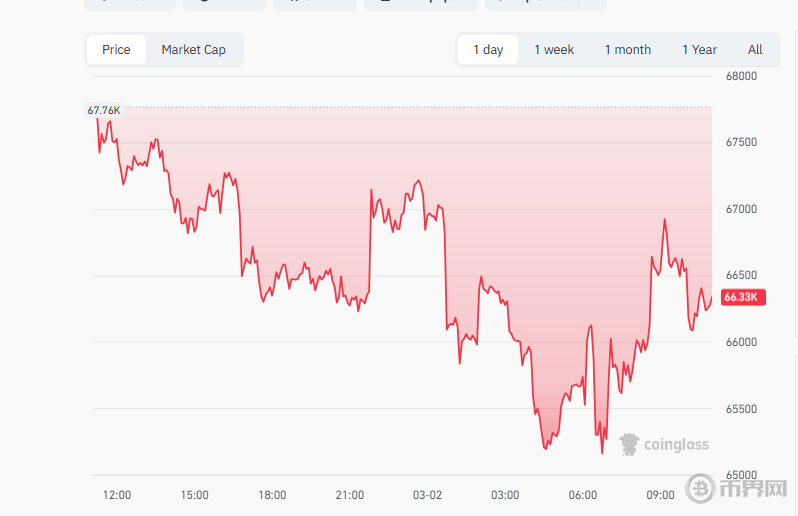
Task: Click the 68000 price axis label
Action: [742, 76]
